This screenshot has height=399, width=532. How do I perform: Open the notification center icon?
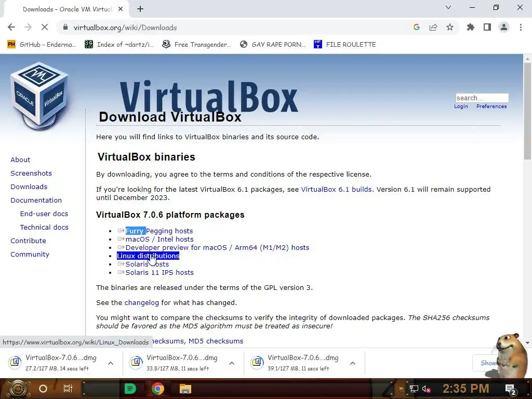(510, 389)
